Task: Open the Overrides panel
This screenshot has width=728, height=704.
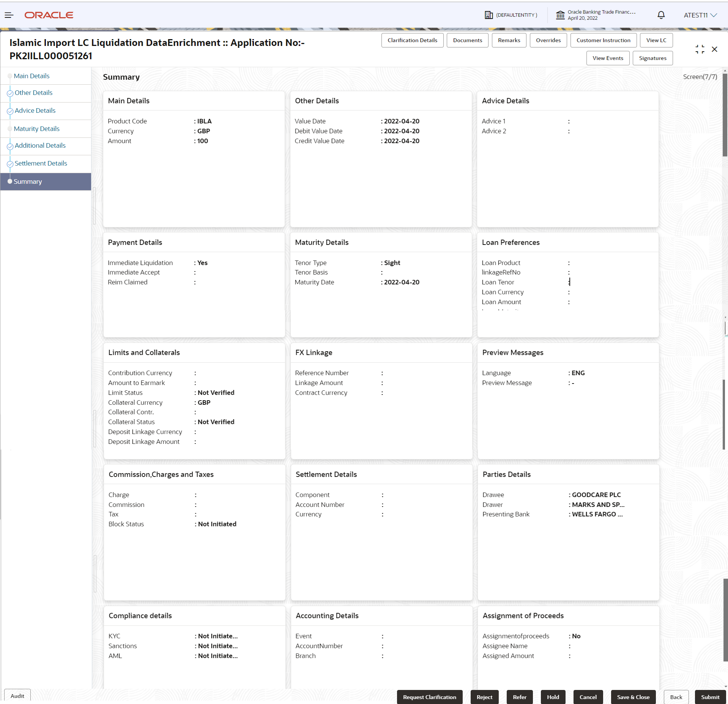Action: tap(548, 40)
